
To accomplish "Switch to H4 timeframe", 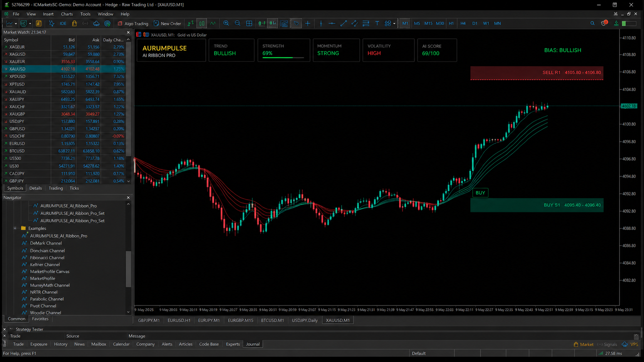I will [463, 23].
